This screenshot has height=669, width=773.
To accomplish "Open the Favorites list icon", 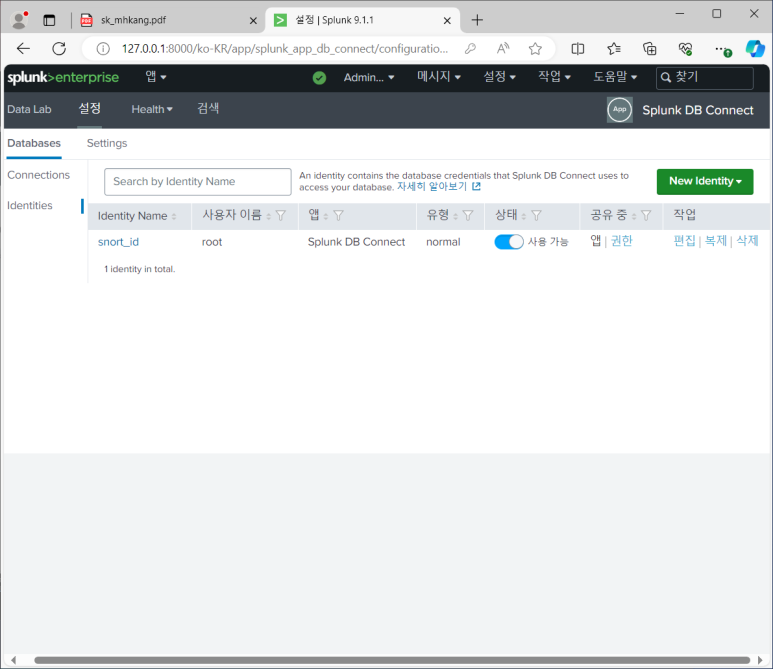I will [614, 48].
